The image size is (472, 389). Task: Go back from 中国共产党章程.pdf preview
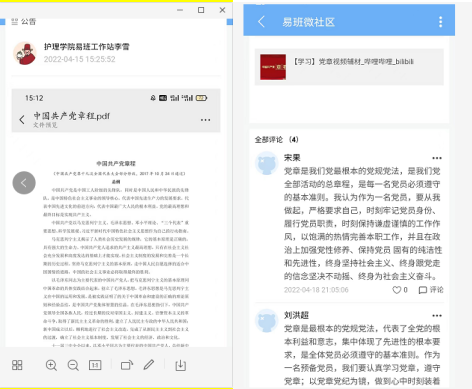(22, 120)
